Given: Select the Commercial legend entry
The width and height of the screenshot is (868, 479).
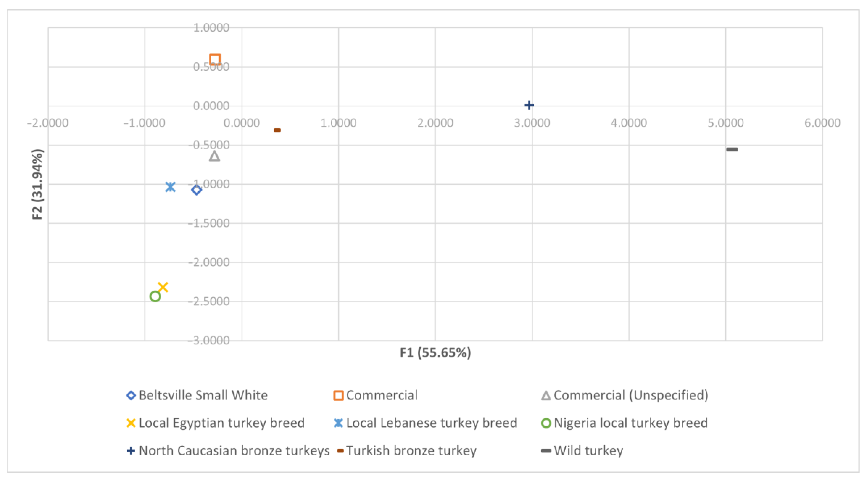Looking at the screenshot, I should 381,395.
